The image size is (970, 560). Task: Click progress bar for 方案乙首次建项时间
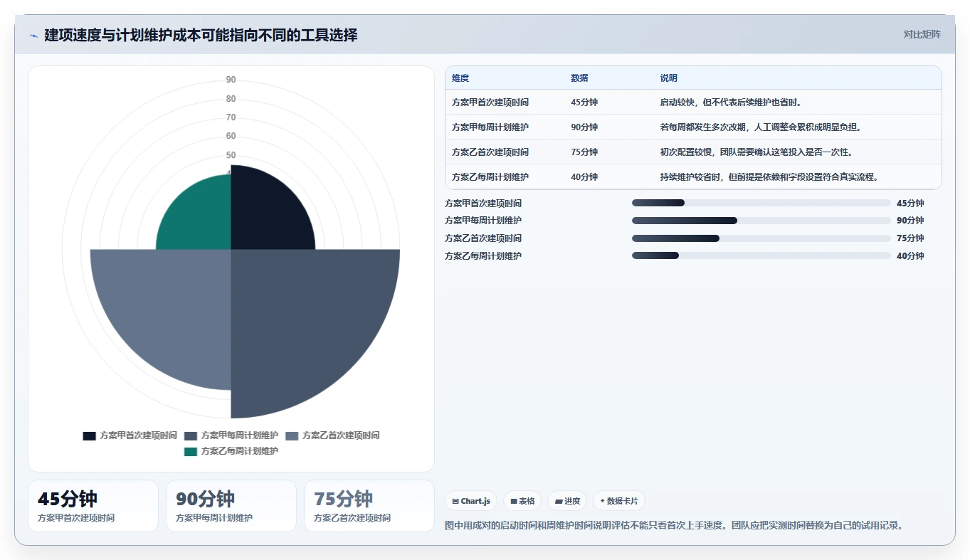tap(761, 238)
